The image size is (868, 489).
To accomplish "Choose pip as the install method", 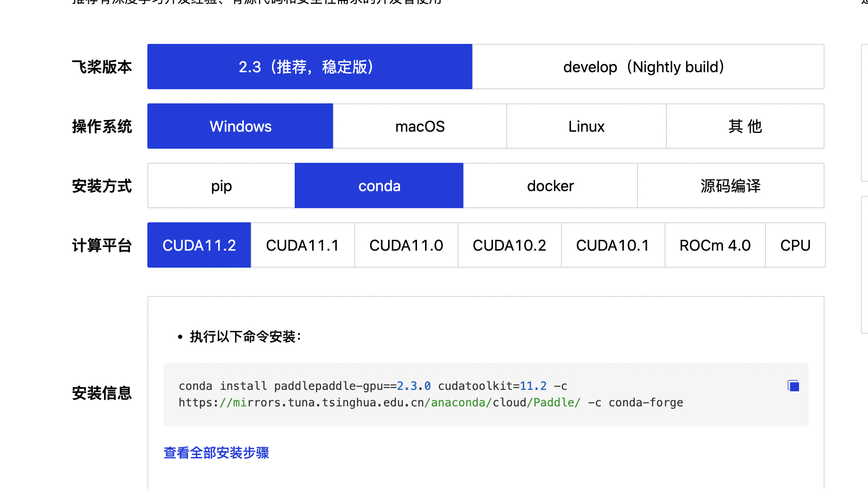I will click(221, 185).
